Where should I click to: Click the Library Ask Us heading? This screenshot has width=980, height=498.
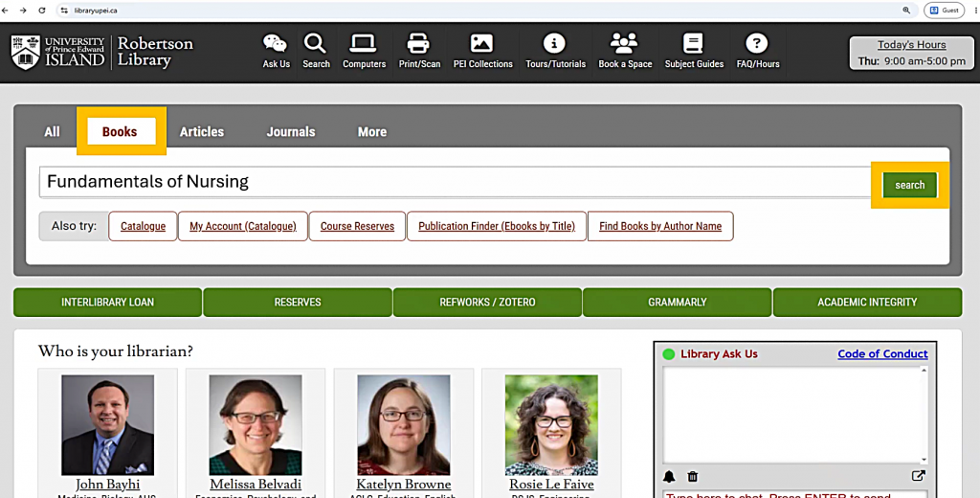coord(719,354)
